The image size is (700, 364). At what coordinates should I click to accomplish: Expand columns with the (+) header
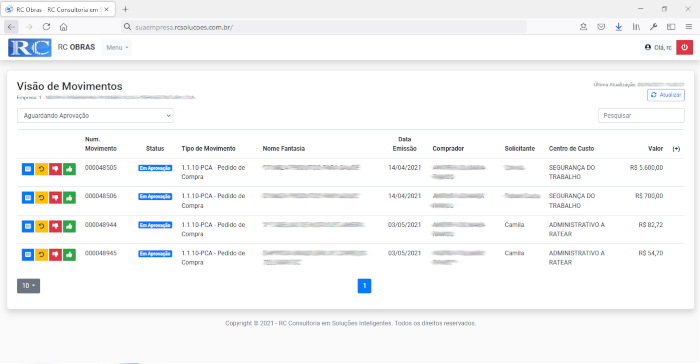(x=676, y=149)
